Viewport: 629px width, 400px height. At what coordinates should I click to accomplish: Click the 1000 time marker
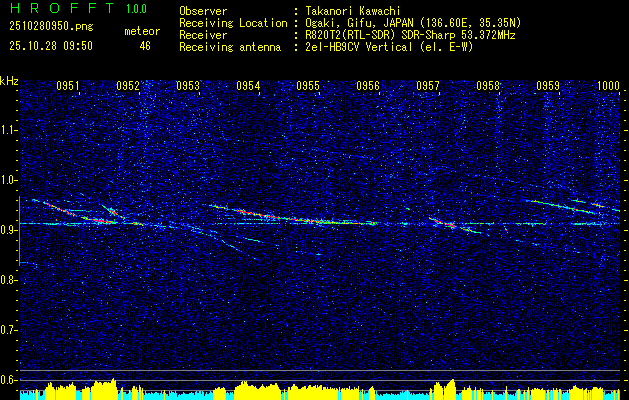tap(608, 85)
